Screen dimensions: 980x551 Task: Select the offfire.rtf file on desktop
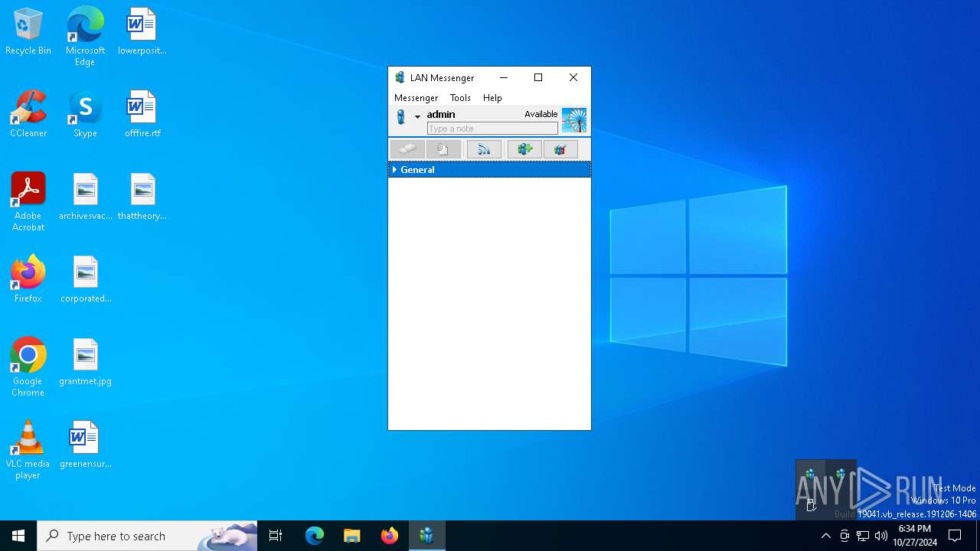coord(142,115)
